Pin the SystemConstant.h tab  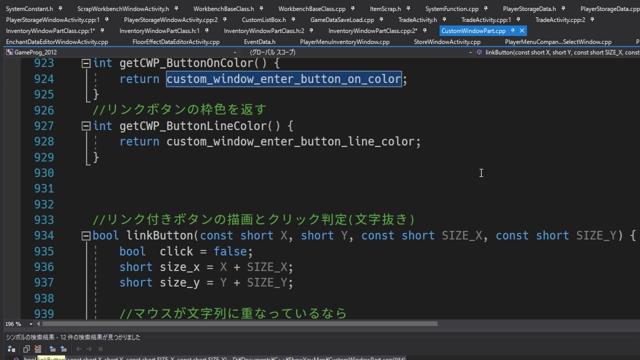[x=60, y=8]
